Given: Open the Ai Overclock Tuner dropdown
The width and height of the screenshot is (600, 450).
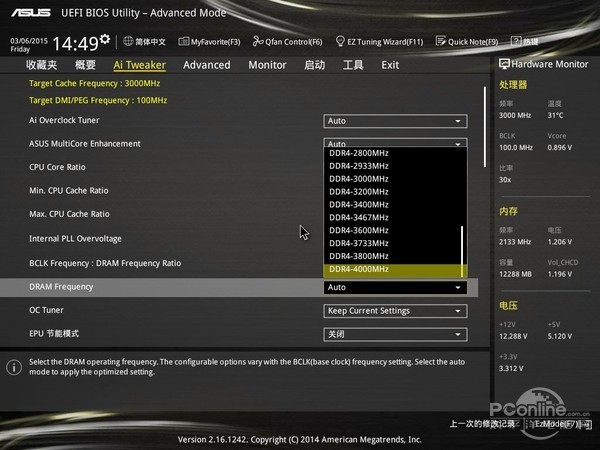Looking at the screenshot, I should pyautogui.click(x=395, y=121).
